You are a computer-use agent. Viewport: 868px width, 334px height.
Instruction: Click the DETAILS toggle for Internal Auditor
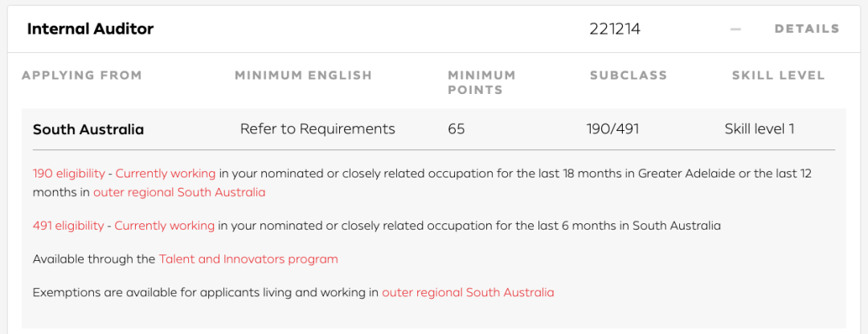coord(807,30)
